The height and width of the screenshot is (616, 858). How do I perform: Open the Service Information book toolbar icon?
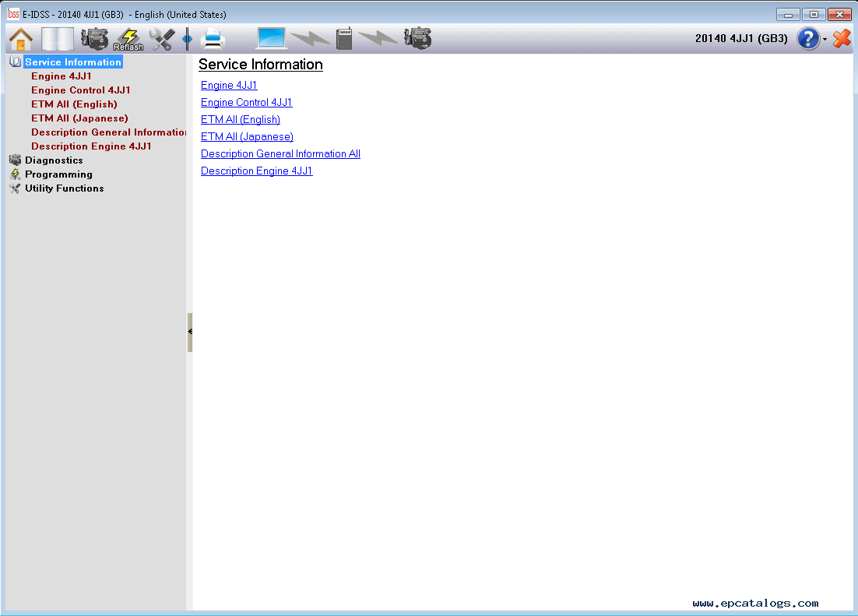click(x=58, y=39)
